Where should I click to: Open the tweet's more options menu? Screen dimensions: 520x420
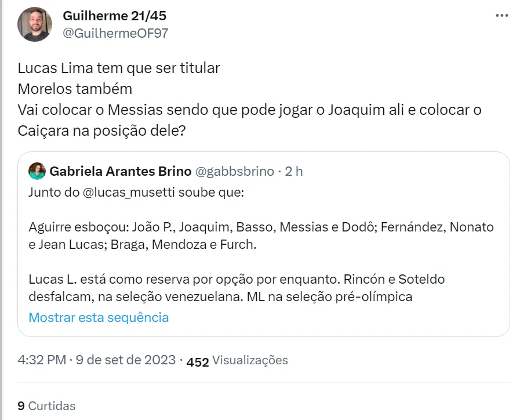501,16
